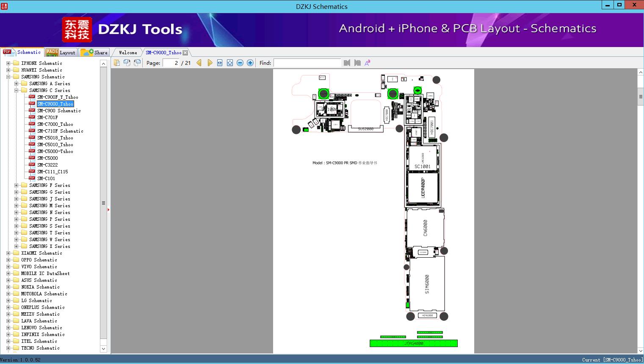Click PDF icon beside SM-C900F_Y_Tshoo
644x364 pixels.
coord(32,97)
